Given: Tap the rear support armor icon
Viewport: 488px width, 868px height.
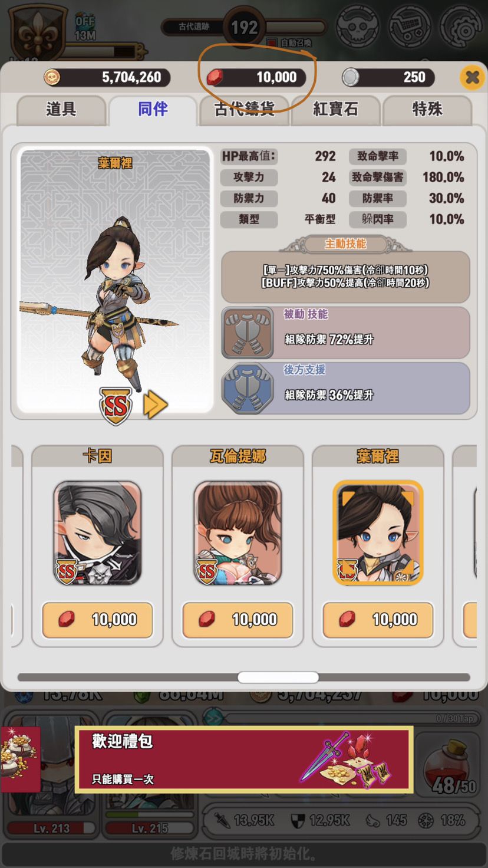Looking at the screenshot, I should [248, 387].
